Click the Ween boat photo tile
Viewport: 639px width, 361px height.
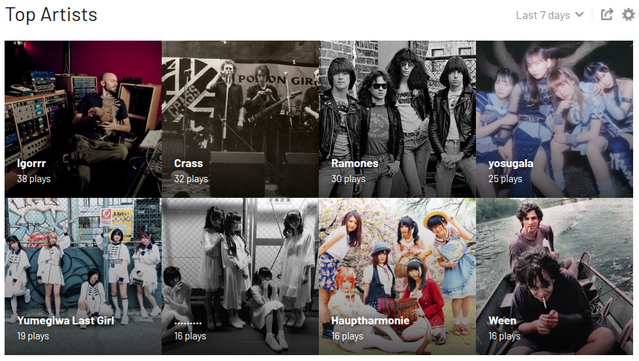click(x=555, y=276)
